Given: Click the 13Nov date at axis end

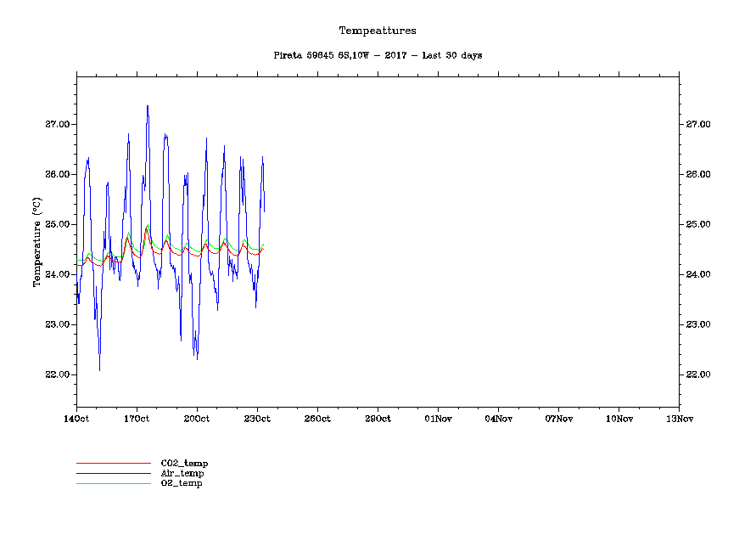Looking at the screenshot, I should [x=679, y=418].
